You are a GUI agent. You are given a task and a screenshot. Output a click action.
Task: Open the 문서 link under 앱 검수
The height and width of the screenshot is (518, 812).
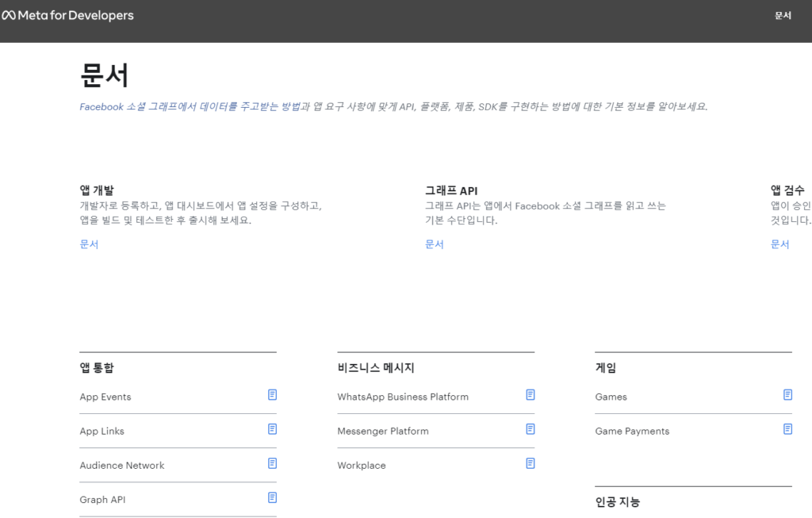point(780,244)
